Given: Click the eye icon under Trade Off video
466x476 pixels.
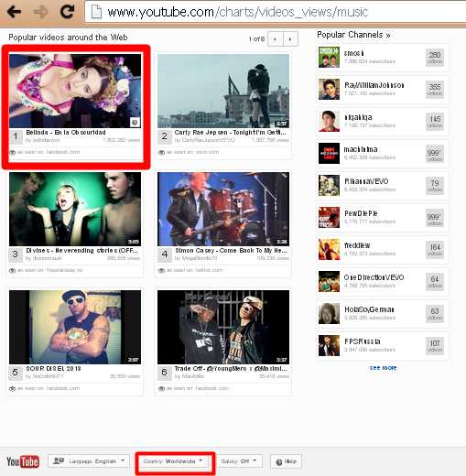Looking at the screenshot, I should [x=161, y=388].
